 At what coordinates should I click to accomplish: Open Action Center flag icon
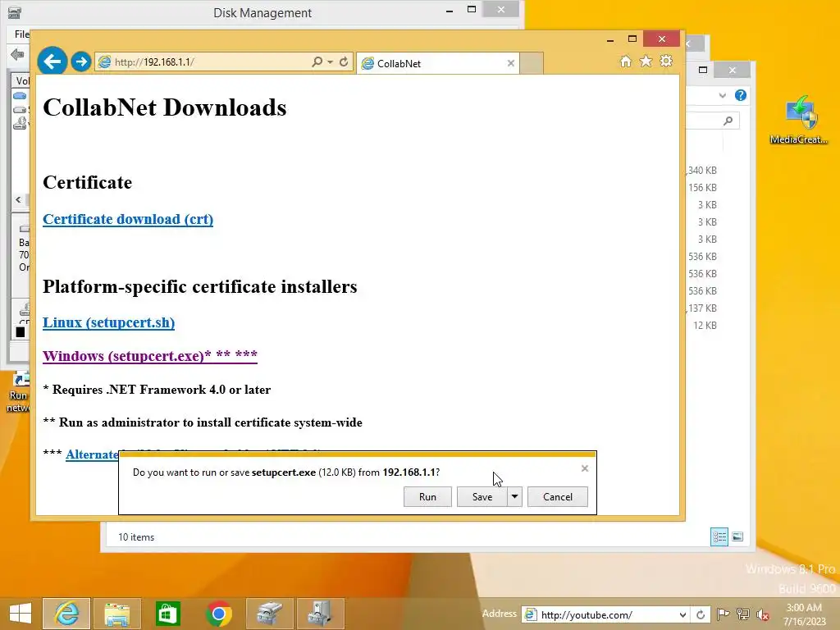tap(723, 614)
